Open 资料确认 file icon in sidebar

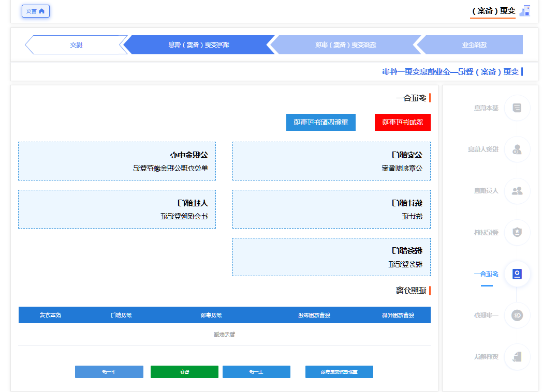click(517, 356)
